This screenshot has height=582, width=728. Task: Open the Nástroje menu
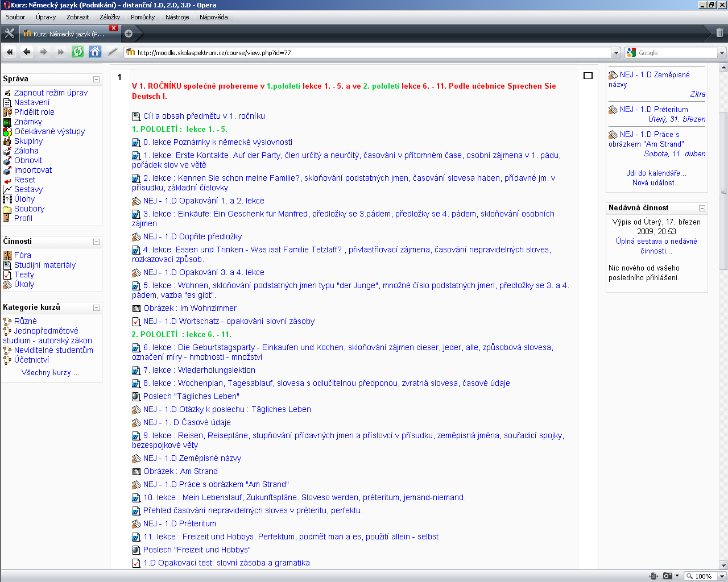(x=177, y=17)
